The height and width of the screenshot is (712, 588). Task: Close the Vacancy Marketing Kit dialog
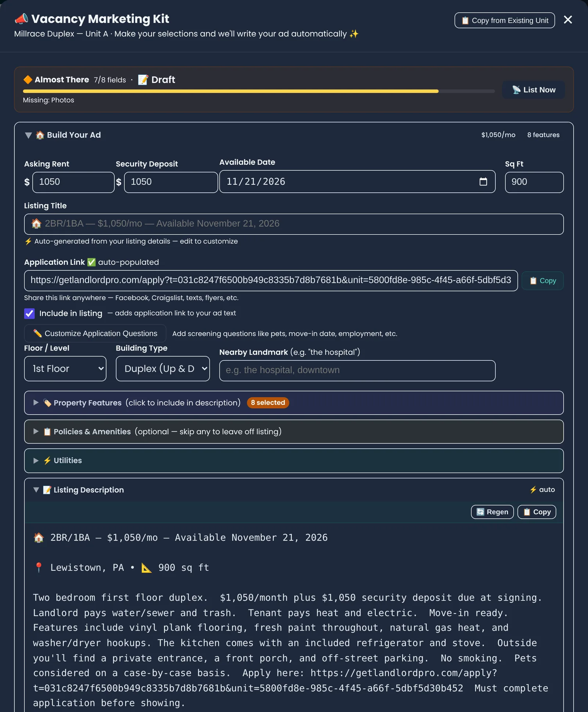(x=568, y=20)
